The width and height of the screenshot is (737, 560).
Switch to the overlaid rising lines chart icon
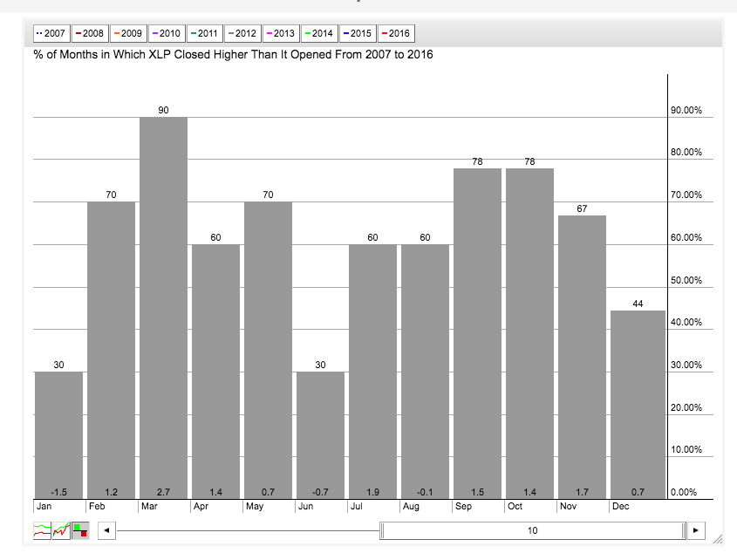click(62, 530)
